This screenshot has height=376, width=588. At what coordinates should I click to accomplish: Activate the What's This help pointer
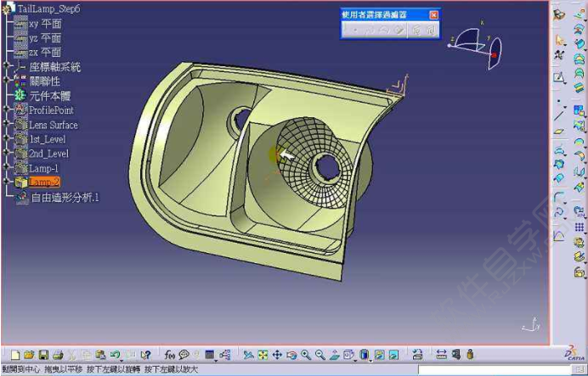[x=145, y=355]
